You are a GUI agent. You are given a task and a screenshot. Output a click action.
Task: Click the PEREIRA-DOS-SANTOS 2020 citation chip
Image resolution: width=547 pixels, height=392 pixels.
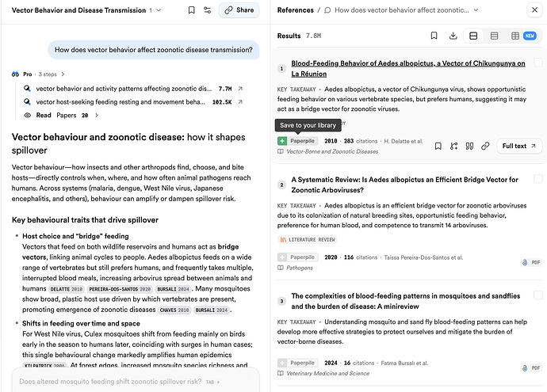120,289
